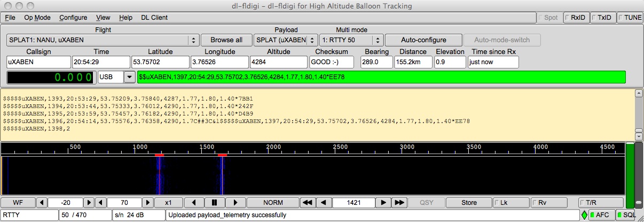This screenshot has width=644, height=222.
Task: Click the Altitude field 4284
Action: click(x=278, y=62)
